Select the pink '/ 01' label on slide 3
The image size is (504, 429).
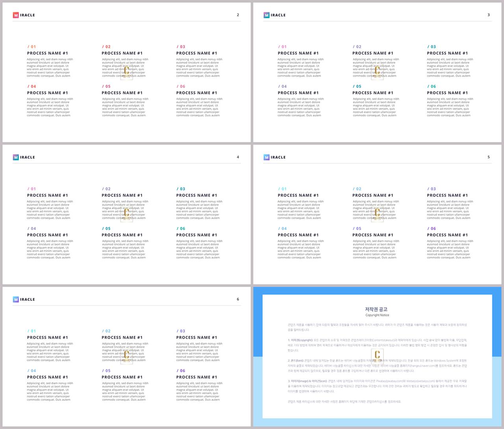pyautogui.click(x=282, y=46)
